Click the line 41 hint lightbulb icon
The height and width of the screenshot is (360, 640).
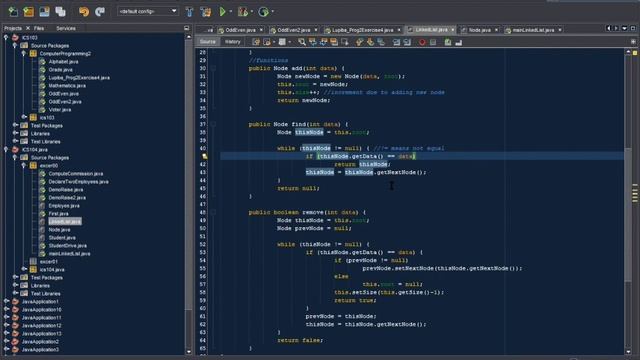205,156
